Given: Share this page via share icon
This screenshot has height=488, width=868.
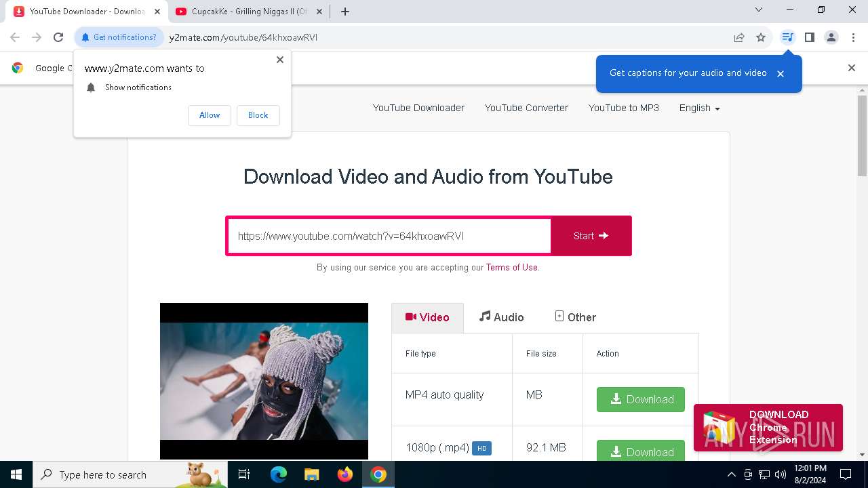Looking at the screenshot, I should 739,37.
